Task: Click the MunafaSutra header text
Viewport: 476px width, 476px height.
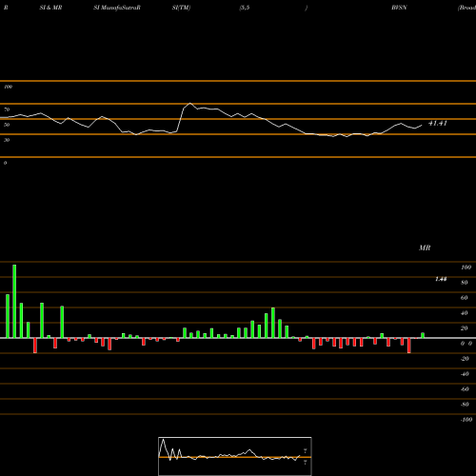Action: click(x=117, y=8)
